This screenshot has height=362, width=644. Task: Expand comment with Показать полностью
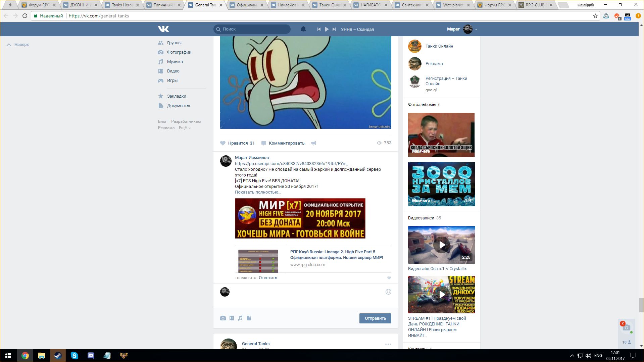[x=258, y=192]
